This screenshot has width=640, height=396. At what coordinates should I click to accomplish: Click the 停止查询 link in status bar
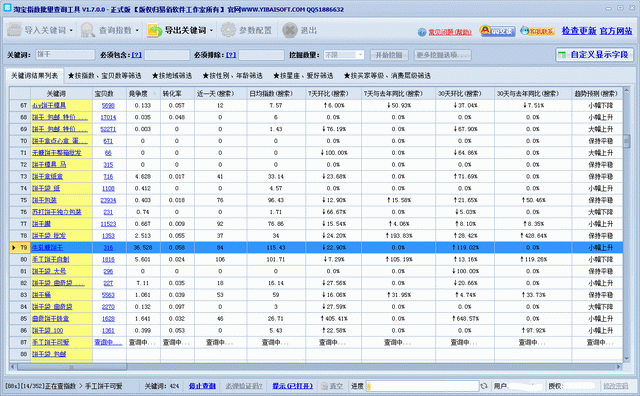click(x=202, y=386)
